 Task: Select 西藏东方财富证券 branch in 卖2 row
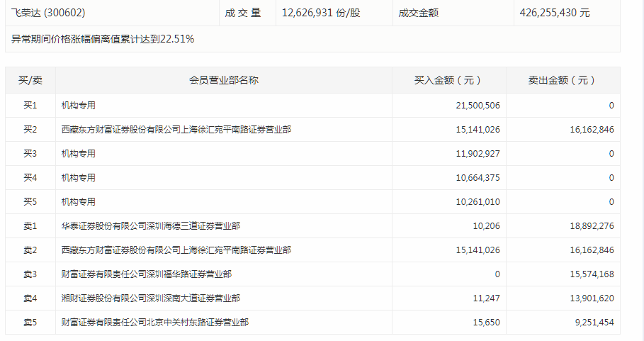[176, 250]
